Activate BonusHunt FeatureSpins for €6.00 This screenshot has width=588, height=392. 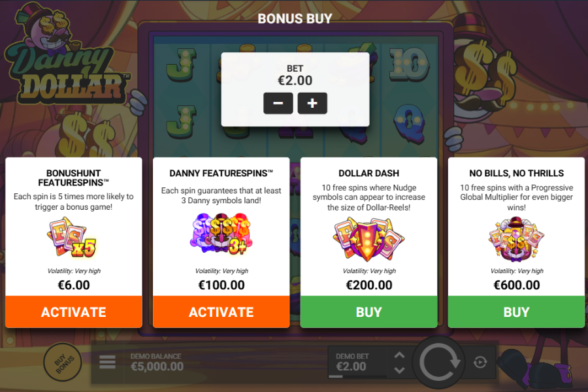74,312
